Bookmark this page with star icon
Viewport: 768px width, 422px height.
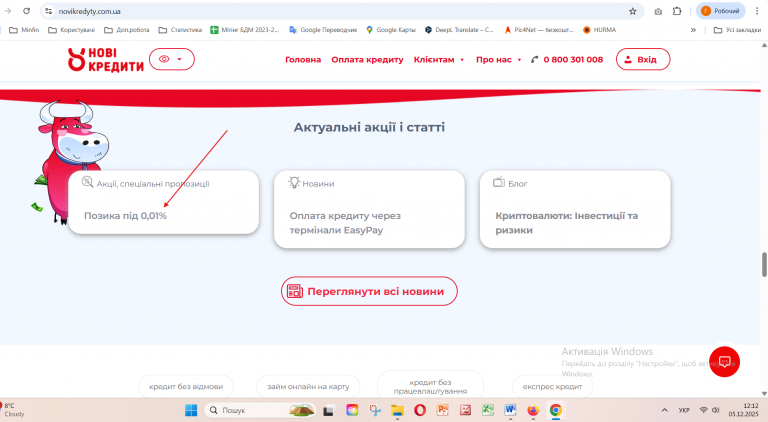point(632,11)
